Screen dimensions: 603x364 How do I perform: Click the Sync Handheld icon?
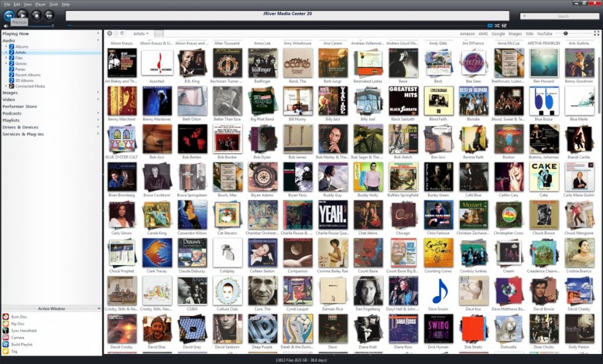pos(5,330)
